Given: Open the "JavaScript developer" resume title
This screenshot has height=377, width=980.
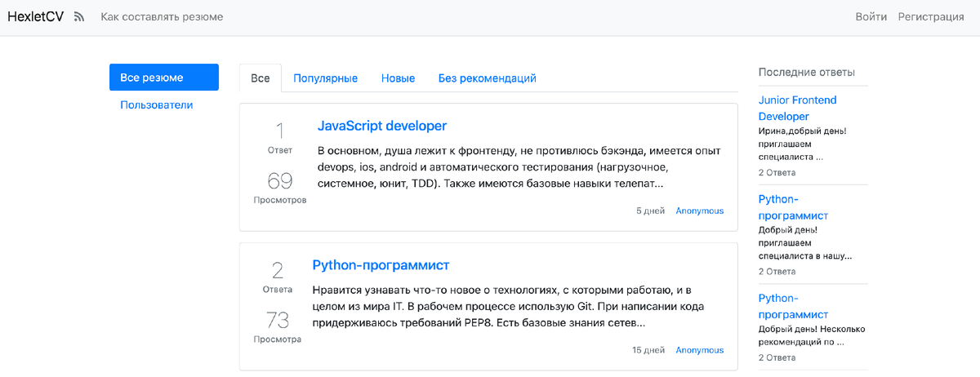Looking at the screenshot, I should 381,126.
